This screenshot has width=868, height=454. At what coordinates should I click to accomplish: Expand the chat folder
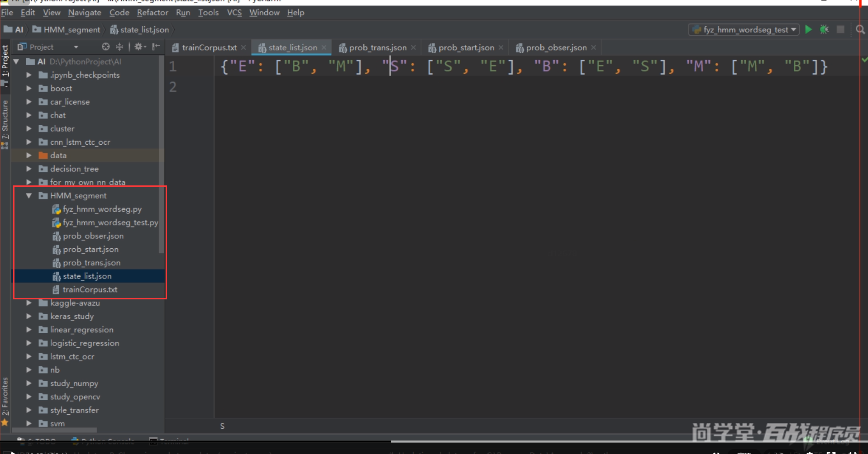coord(29,115)
